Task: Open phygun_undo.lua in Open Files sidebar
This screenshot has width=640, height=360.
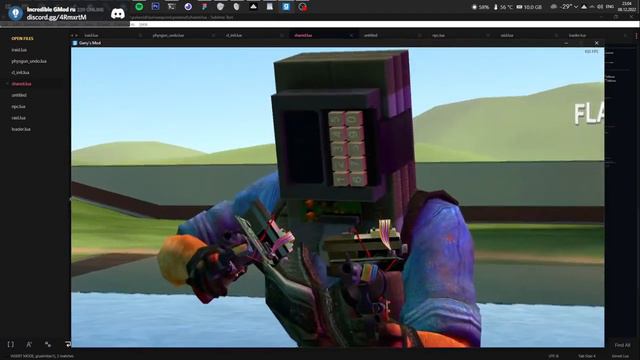Action: click(x=29, y=61)
